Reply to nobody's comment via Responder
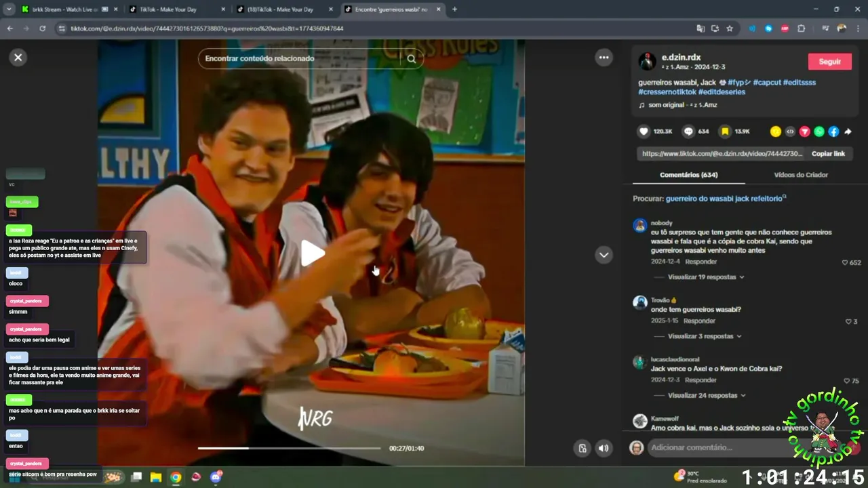The image size is (868, 488). [x=701, y=262]
